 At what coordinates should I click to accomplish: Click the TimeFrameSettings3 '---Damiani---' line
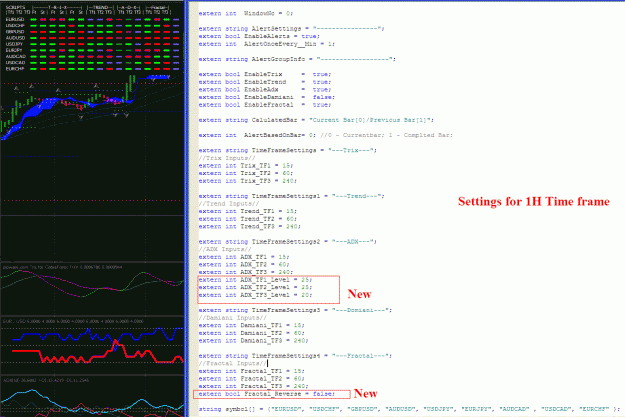point(295,310)
